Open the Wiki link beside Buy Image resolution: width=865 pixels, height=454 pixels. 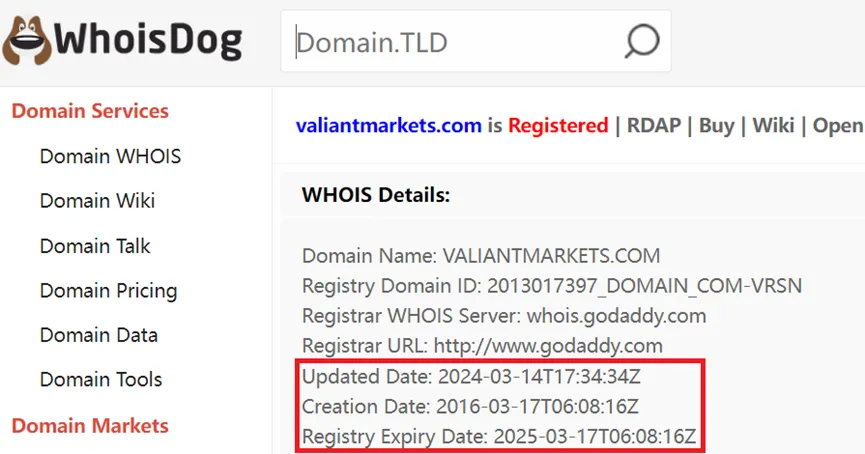(x=773, y=126)
